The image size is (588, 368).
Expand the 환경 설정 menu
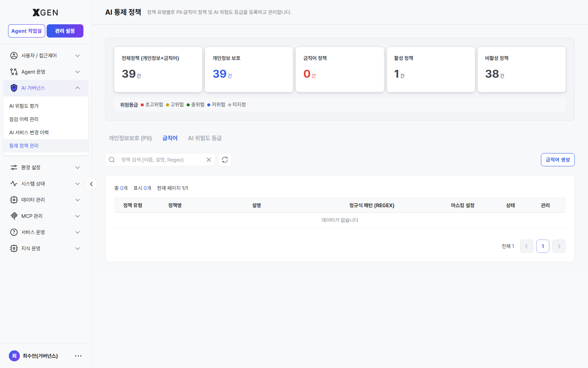coord(46,167)
